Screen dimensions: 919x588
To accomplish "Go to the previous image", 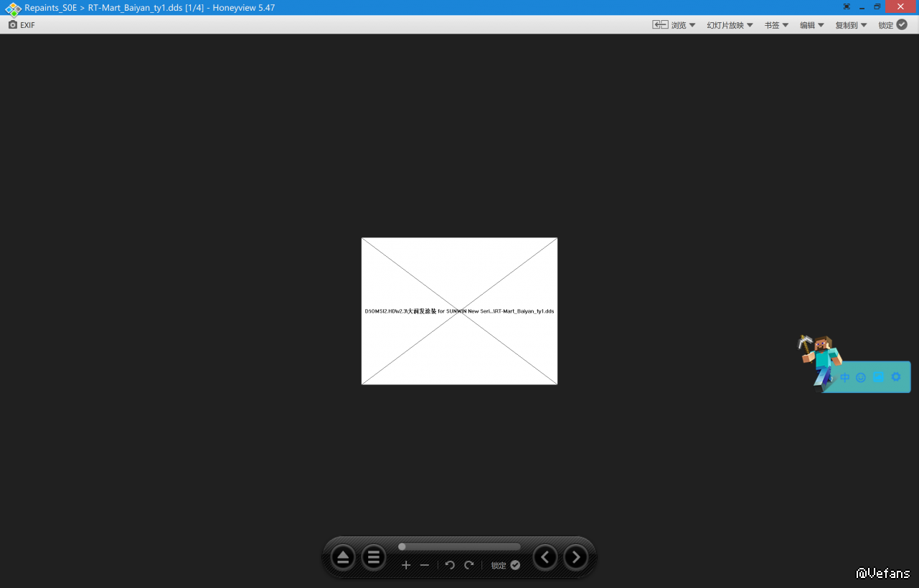I will tap(545, 557).
